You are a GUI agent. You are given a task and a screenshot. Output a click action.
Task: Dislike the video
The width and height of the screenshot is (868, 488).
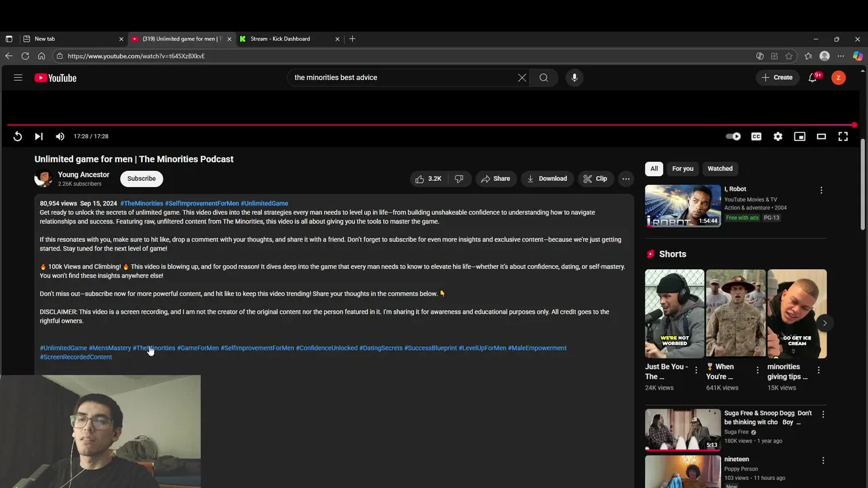point(459,179)
